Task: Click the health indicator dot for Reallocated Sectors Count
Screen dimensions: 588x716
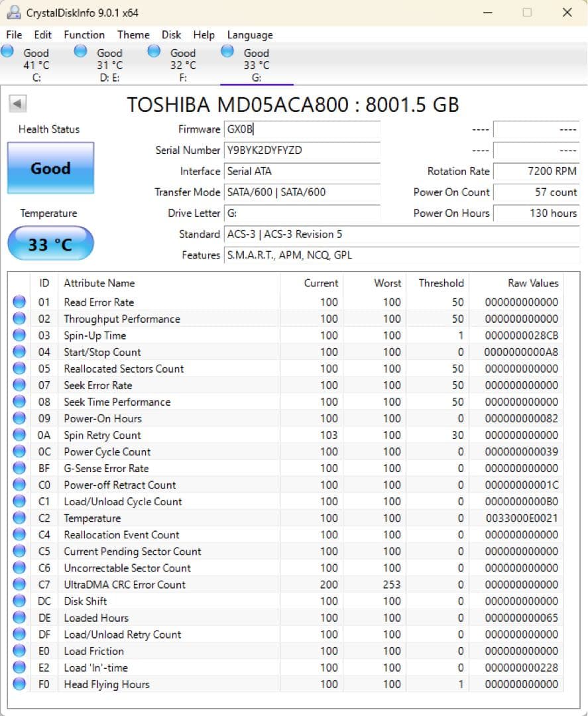Action: point(21,369)
